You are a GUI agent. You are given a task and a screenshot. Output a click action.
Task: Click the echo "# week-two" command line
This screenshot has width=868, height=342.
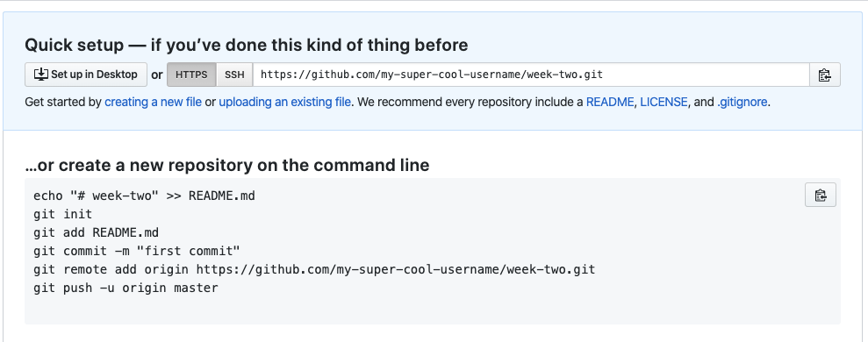tap(144, 196)
